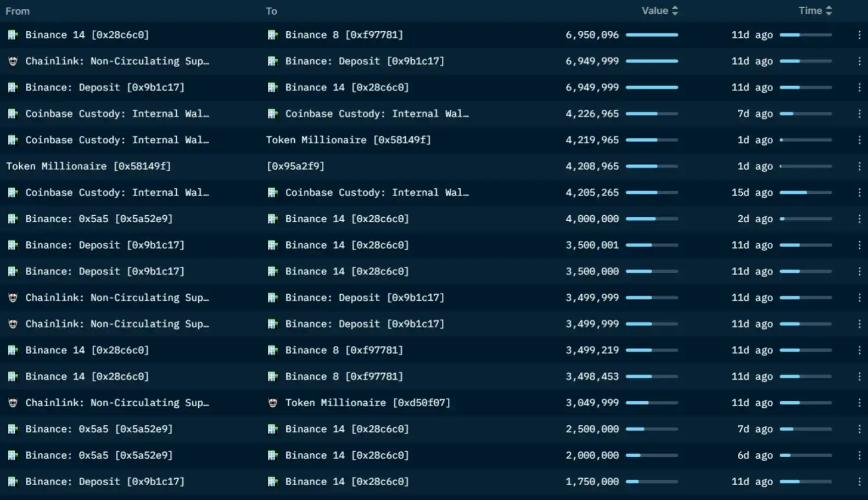Open the three-dot menu for 4,208,965 transfer
The height and width of the screenshot is (500, 868).
859,166
